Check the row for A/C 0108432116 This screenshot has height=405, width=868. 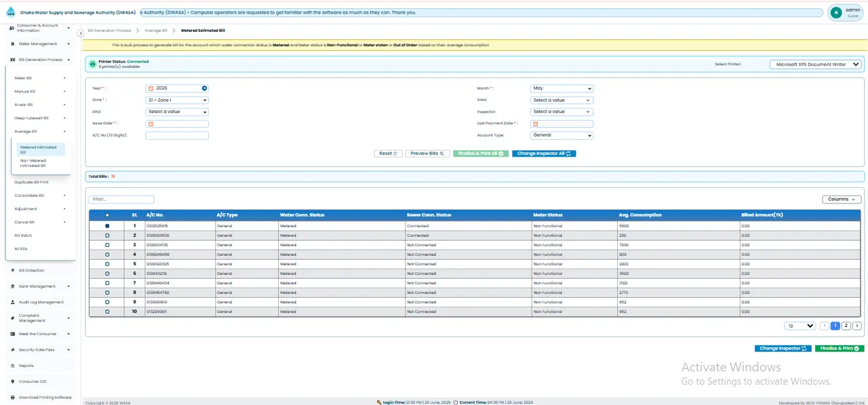(107, 273)
